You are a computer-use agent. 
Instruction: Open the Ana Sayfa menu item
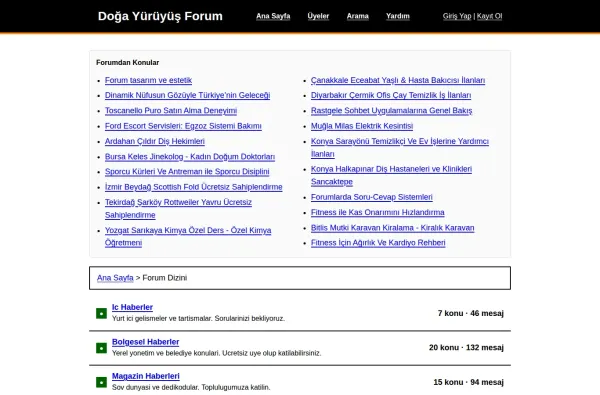[x=273, y=16]
